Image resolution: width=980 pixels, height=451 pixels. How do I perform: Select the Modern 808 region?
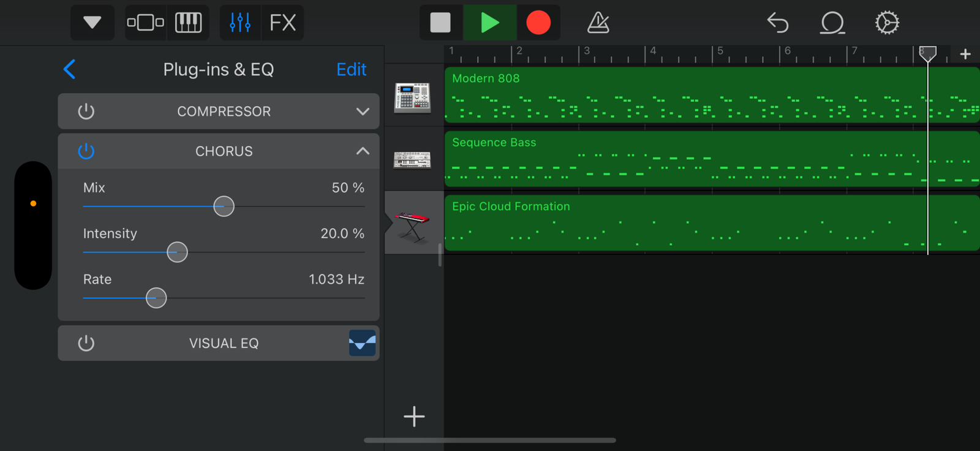point(712,94)
